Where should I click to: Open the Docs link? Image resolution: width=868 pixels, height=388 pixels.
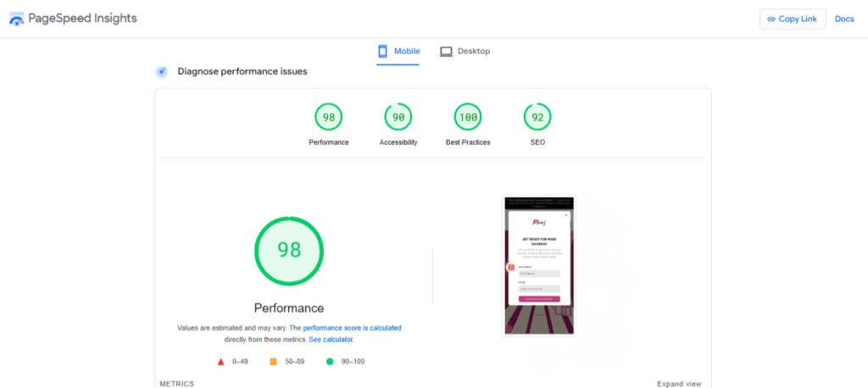[x=844, y=19]
